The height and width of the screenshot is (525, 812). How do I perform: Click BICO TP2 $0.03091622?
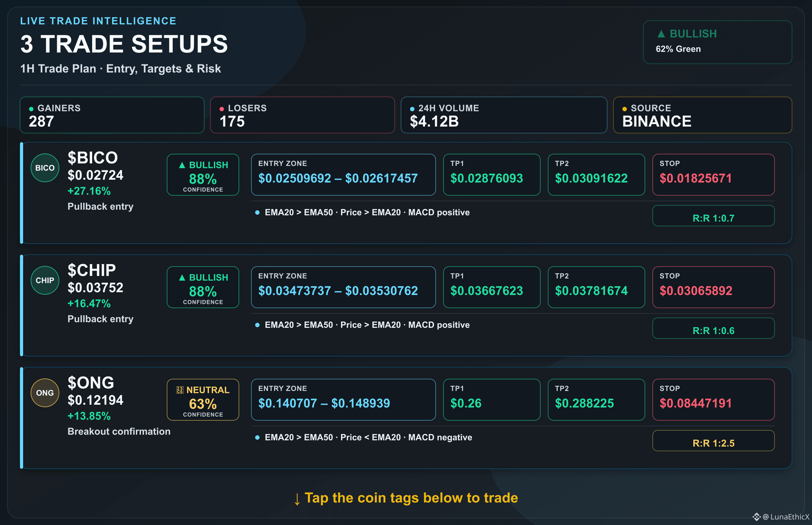pyautogui.click(x=596, y=175)
